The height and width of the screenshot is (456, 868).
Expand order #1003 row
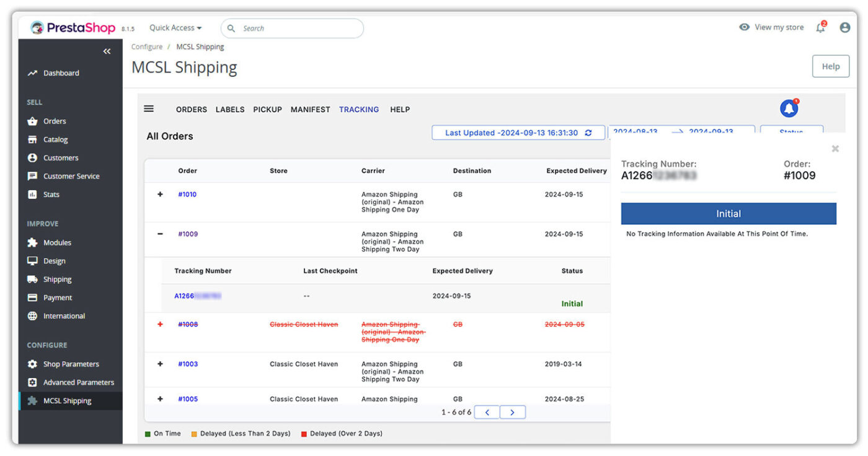coord(160,364)
